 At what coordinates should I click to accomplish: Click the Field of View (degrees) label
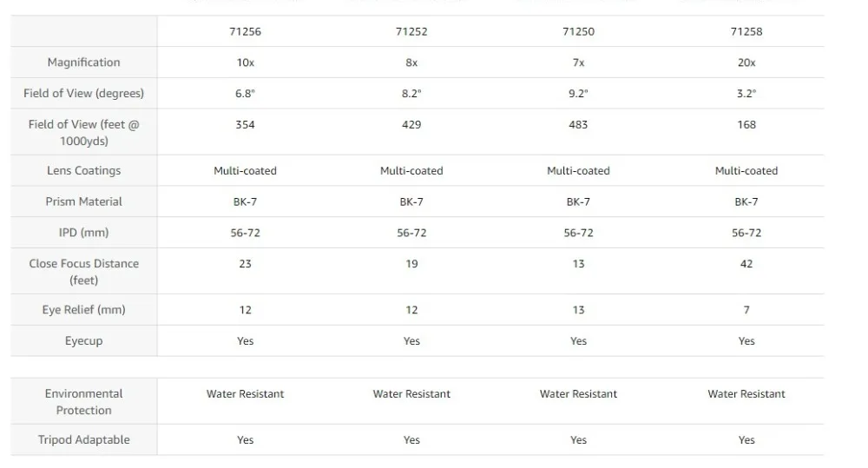[84, 93]
